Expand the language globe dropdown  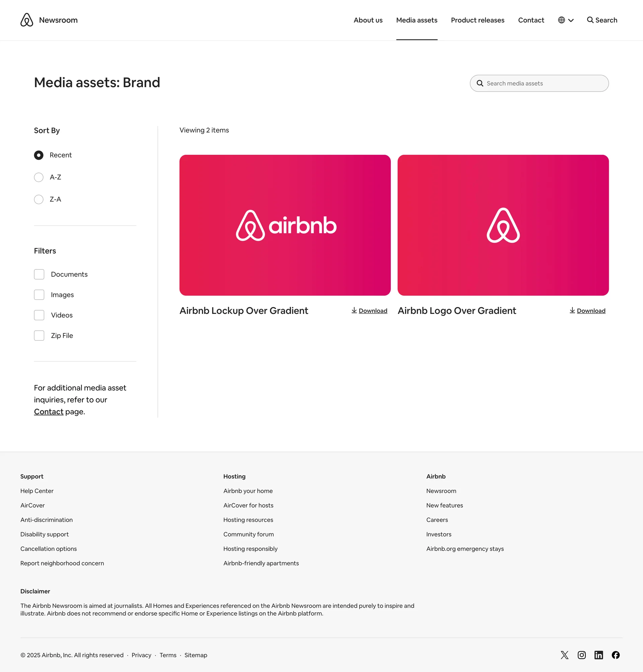566,20
